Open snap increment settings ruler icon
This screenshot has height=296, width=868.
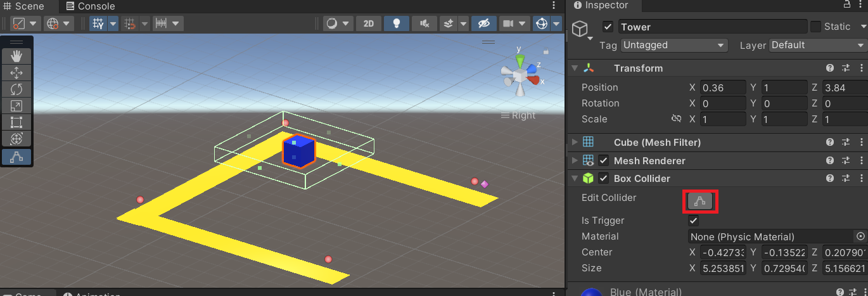[x=162, y=23]
